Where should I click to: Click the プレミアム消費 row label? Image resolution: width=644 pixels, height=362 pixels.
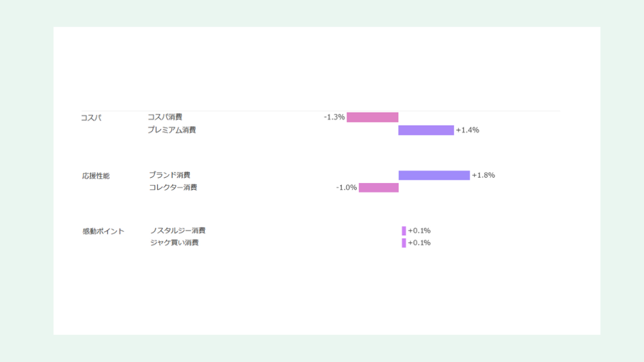(x=172, y=130)
